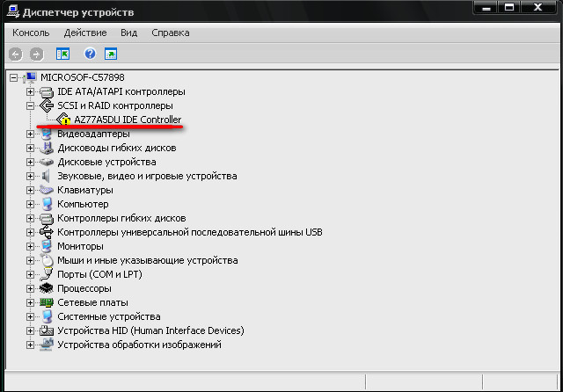
Task: Select the MICROSOF-C57898 label
Action: (83, 77)
